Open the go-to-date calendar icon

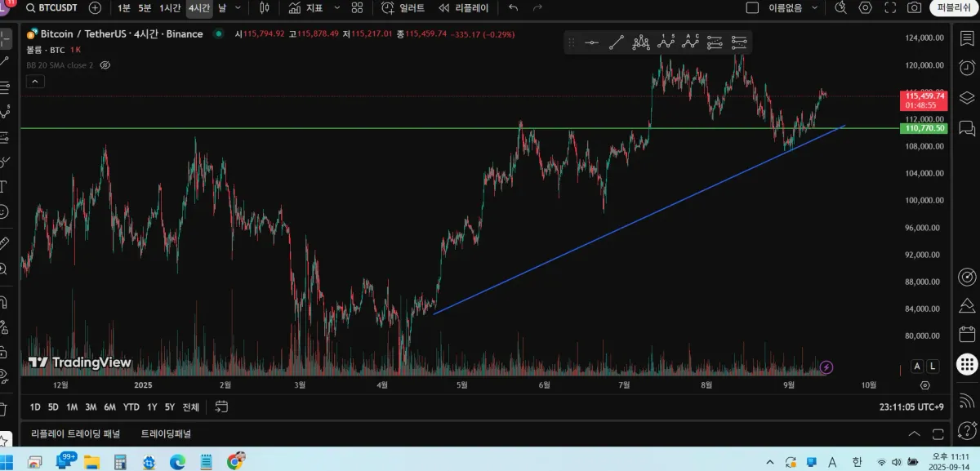click(221, 407)
